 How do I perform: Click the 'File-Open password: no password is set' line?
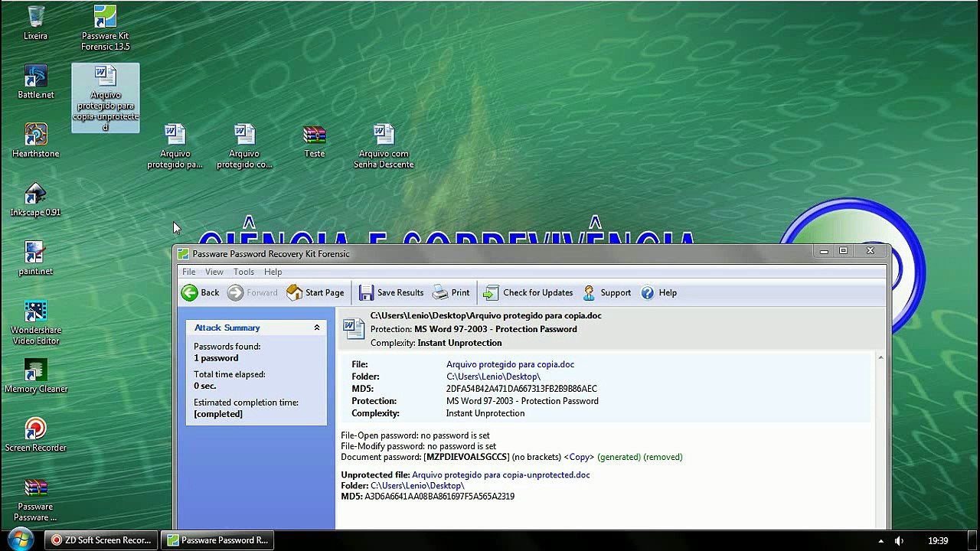tap(415, 435)
